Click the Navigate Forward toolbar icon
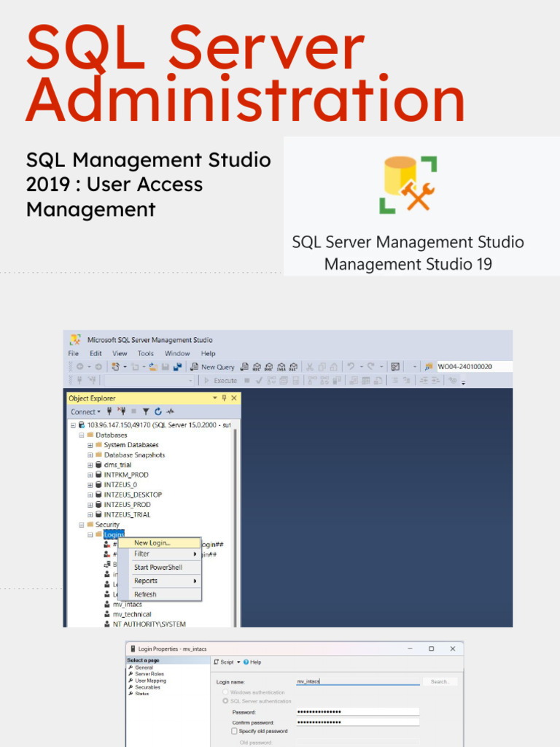 pyautogui.click(x=98, y=367)
